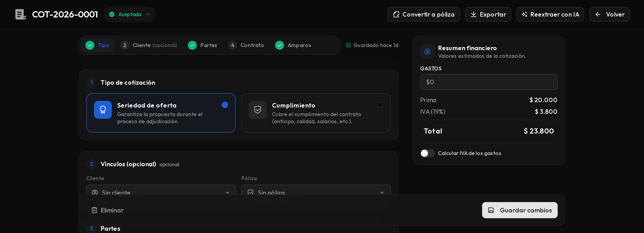The width and height of the screenshot is (644, 233).
Task: Click the Prima value $ 20.000
Action: click(543, 100)
